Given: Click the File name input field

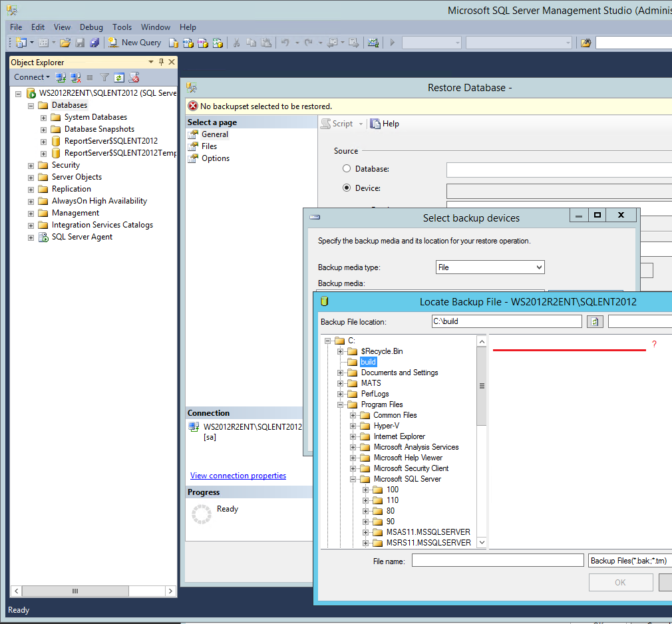Looking at the screenshot, I should pyautogui.click(x=497, y=559).
